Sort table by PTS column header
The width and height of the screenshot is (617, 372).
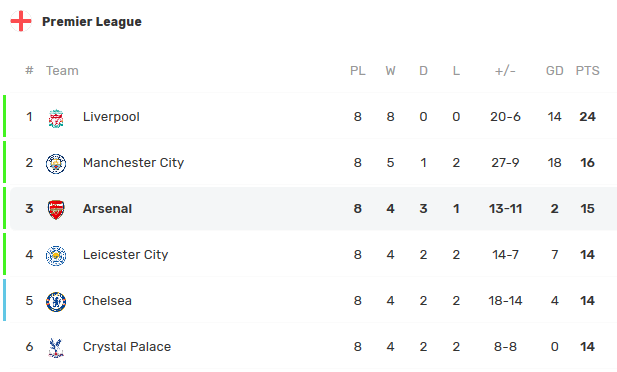(587, 71)
